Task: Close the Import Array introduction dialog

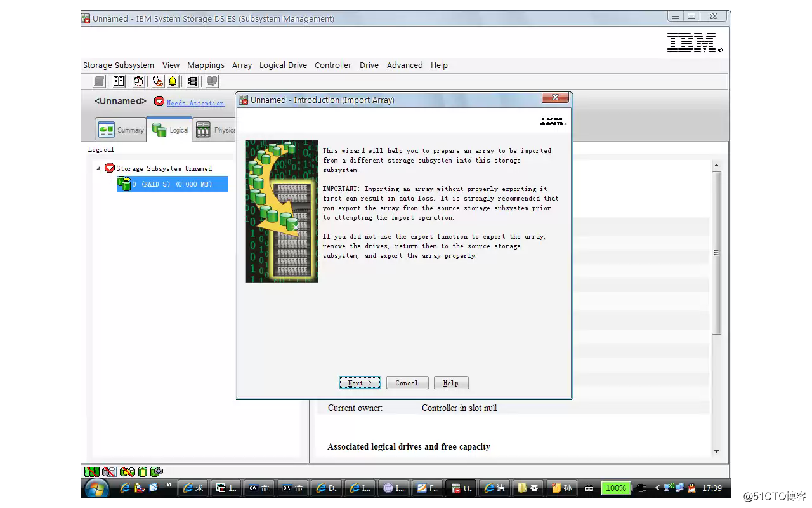Action: click(555, 98)
